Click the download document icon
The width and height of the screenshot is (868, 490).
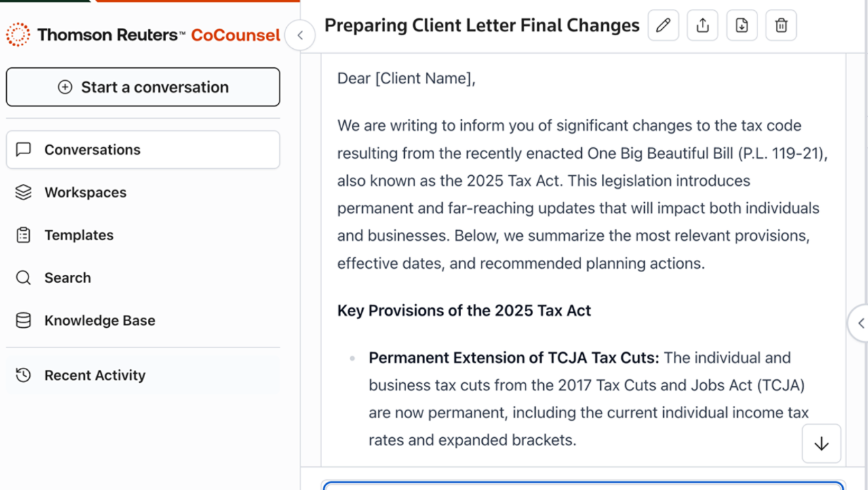pyautogui.click(x=742, y=26)
